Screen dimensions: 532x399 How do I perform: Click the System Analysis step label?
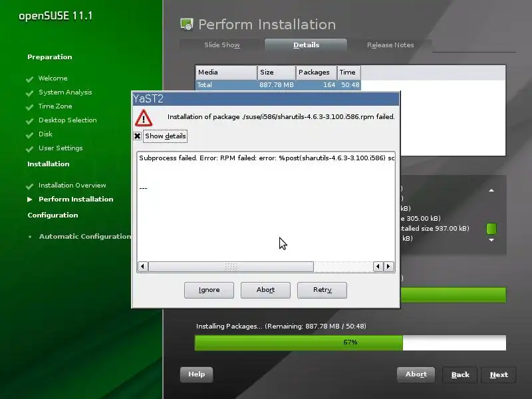[x=65, y=92]
